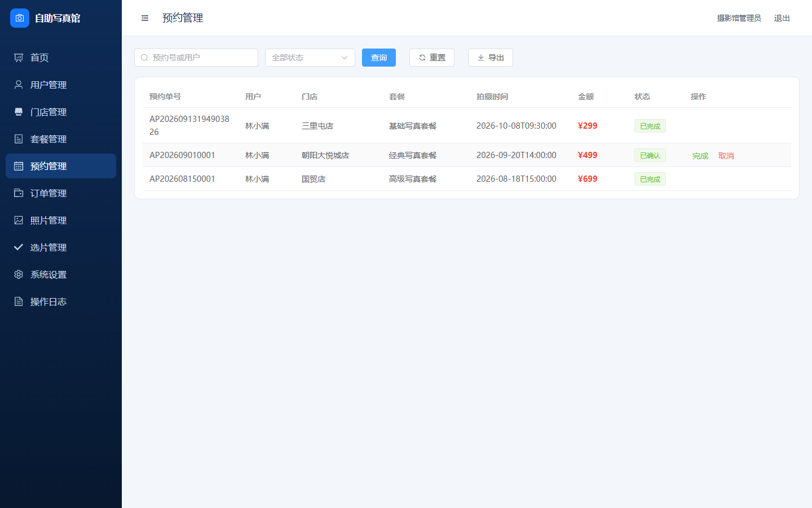Open 用户管理 via person icon

pos(19,85)
